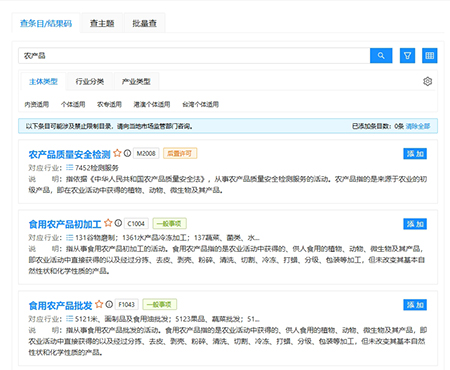Star the 食用农产品初加工 entry

pyautogui.click(x=108, y=223)
